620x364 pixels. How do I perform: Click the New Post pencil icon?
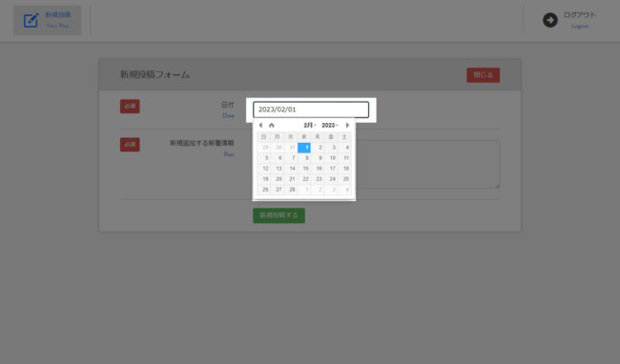point(31,20)
